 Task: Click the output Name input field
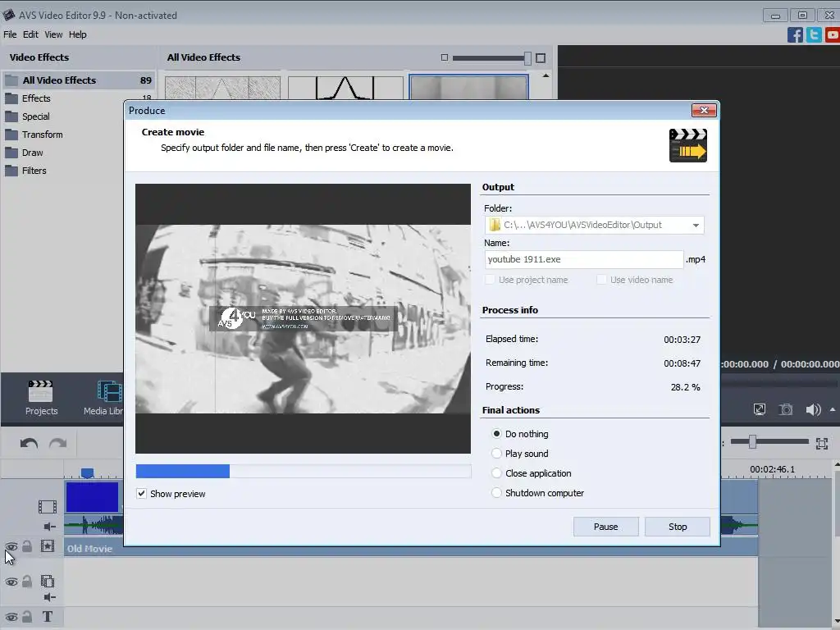tap(584, 259)
